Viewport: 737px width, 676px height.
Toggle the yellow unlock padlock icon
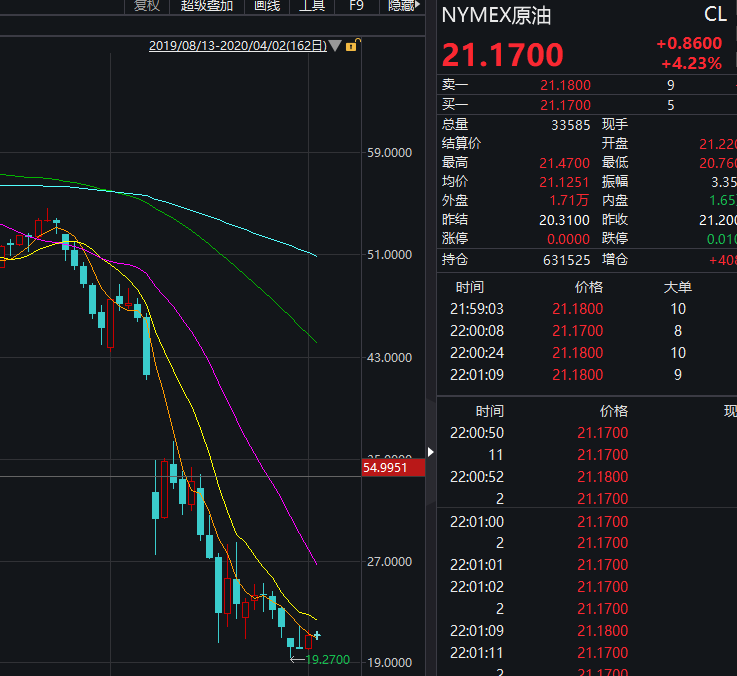pos(353,45)
